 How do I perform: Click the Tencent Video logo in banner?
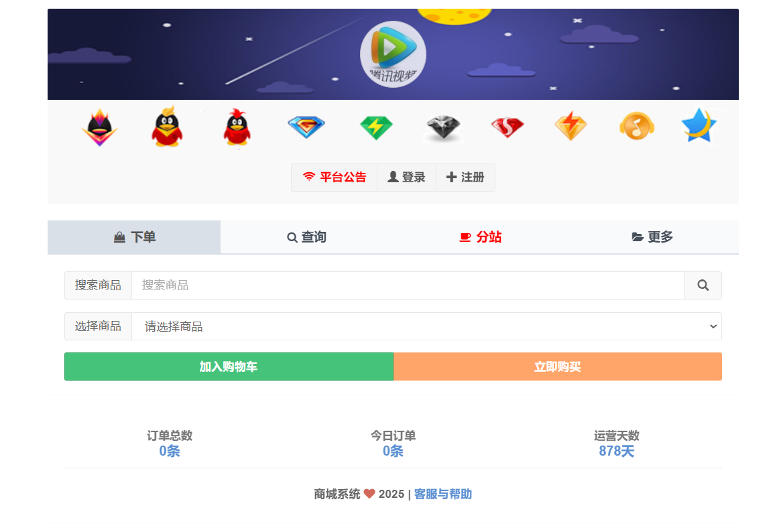tap(393, 54)
